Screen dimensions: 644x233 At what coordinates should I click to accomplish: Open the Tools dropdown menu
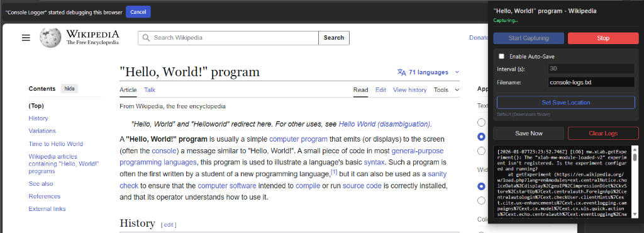pyautogui.click(x=447, y=90)
